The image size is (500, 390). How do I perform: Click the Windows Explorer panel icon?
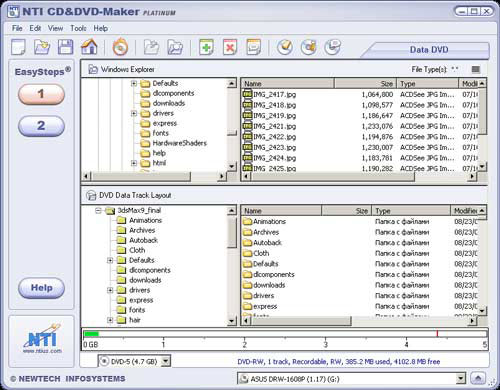pos(93,69)
